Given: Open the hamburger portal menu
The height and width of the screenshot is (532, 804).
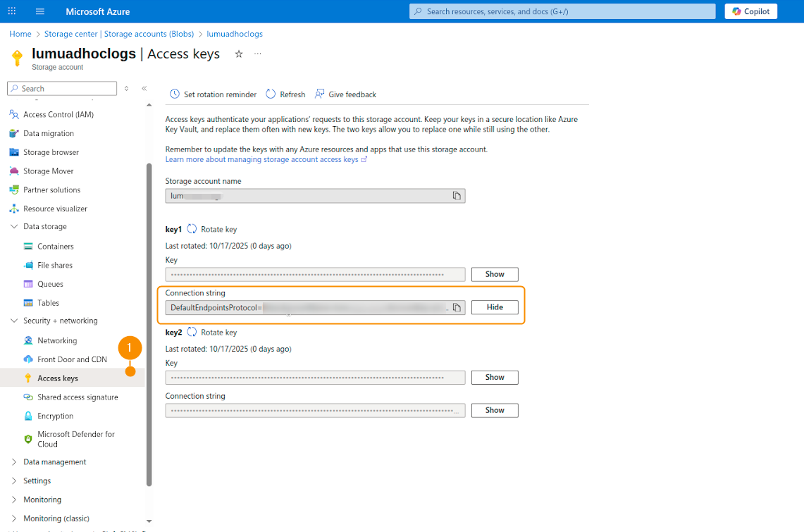Looking at the screenshot, I should (39, 11).
